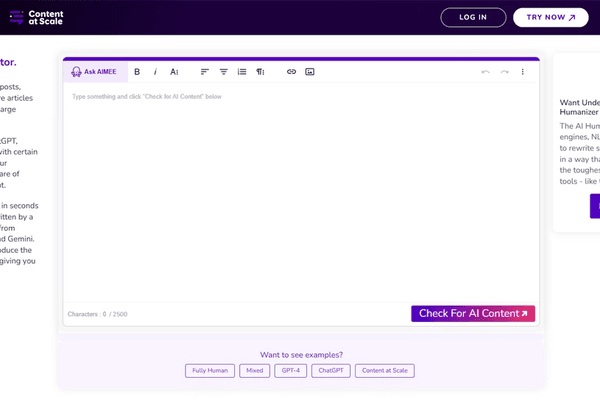This screenshot has width=600, height=400.
Task: Click inside the text editor area
Action: [x=300, y=190]
